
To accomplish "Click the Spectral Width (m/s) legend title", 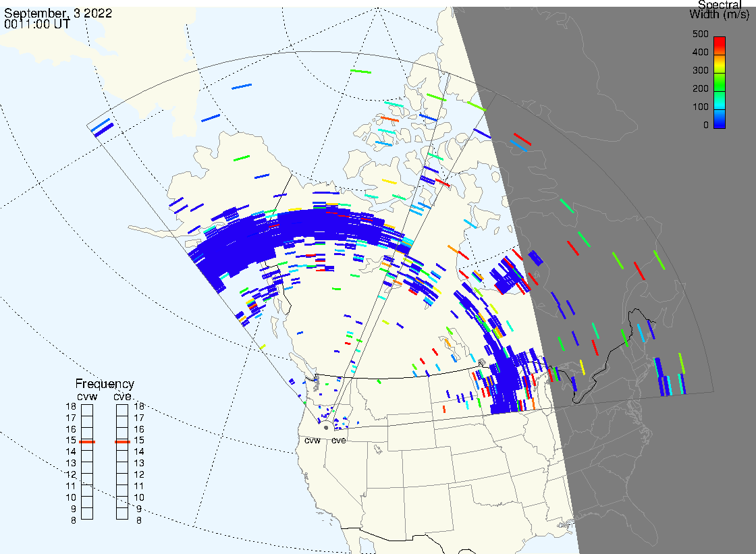I will click(720, 9).
